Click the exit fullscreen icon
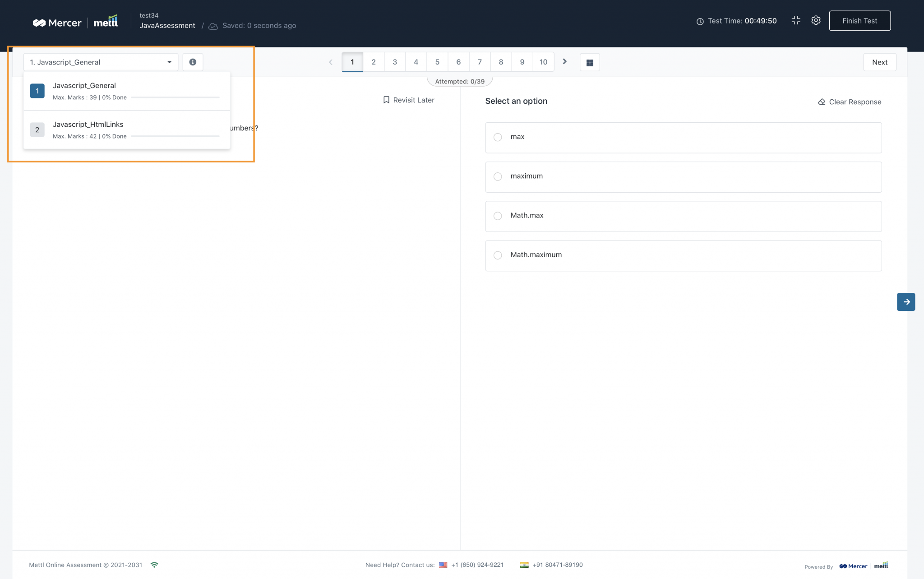924x579 pixels. (x=795, y=20)
